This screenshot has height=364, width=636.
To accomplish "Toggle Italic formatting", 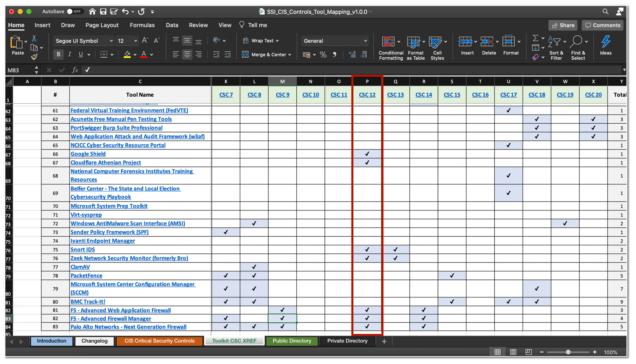I will pyautogui.click(x=70, y=54).
